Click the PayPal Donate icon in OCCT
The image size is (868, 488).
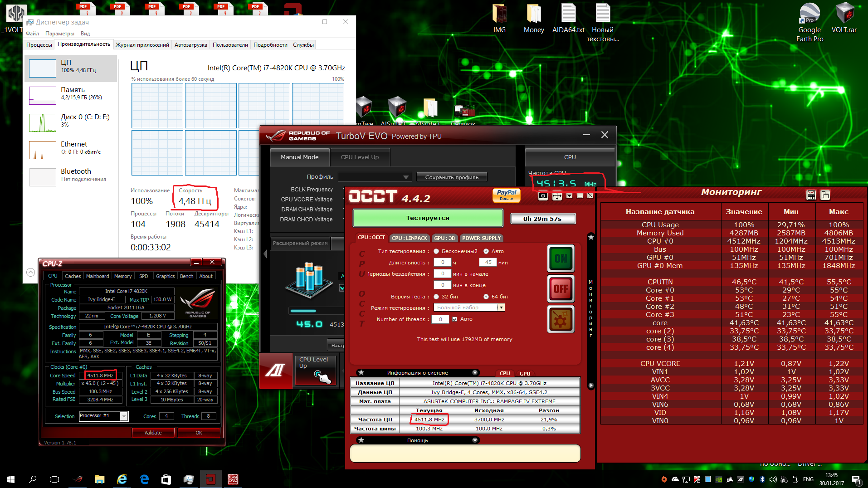coord(507,195)
